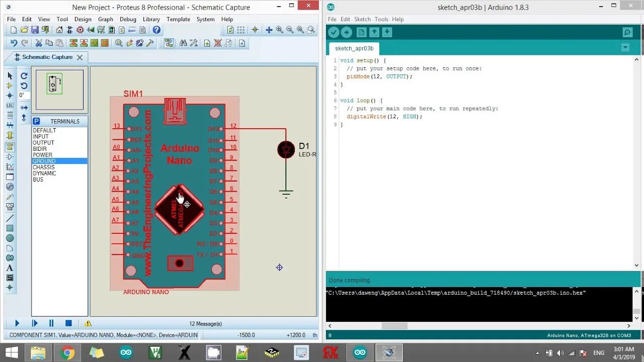Select the Selection Mode arrow tool in Proteus
This screenshot has height=362, width=644.
(10, 76)
